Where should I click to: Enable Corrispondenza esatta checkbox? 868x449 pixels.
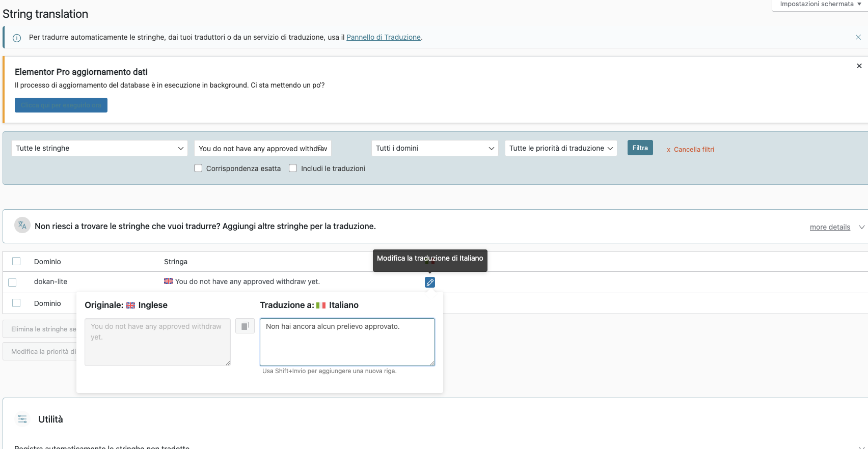(x=198, y=168)
